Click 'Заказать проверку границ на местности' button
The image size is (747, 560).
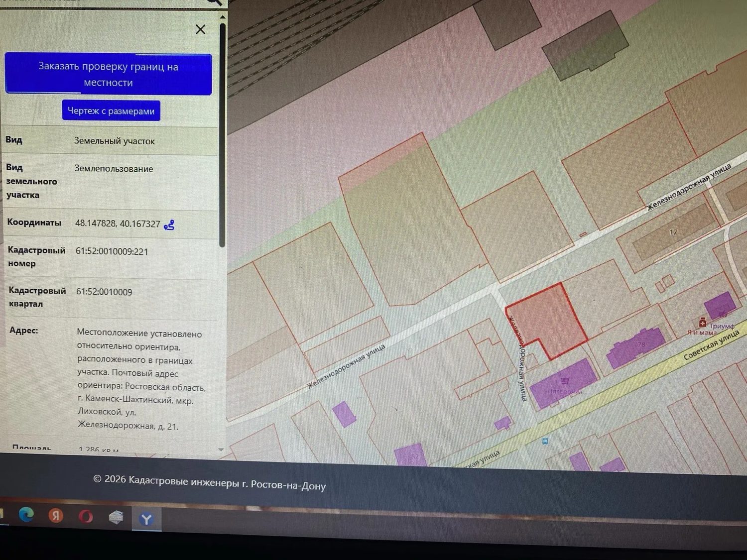(109, 74)
